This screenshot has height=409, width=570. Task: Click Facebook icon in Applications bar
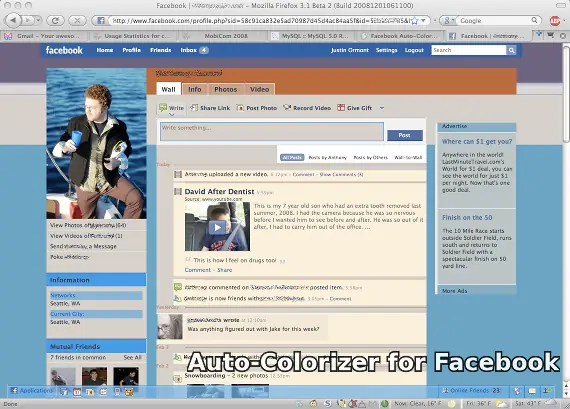pos(14,391)
